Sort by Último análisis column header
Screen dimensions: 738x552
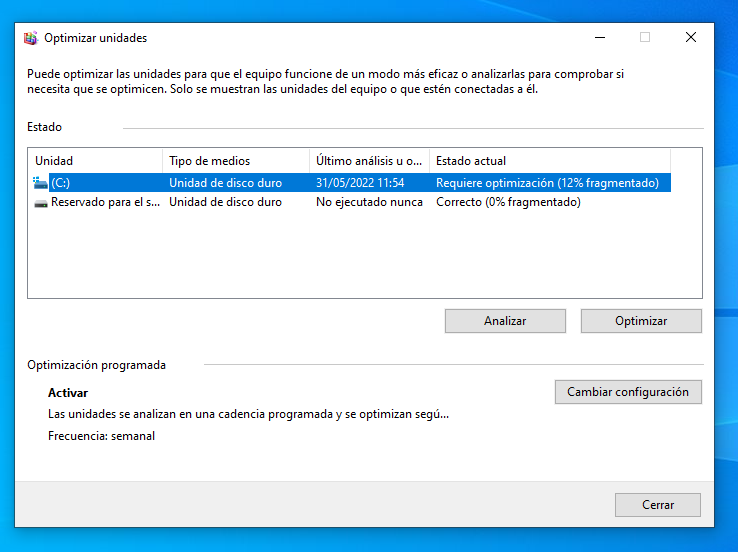tap(369, 161)
